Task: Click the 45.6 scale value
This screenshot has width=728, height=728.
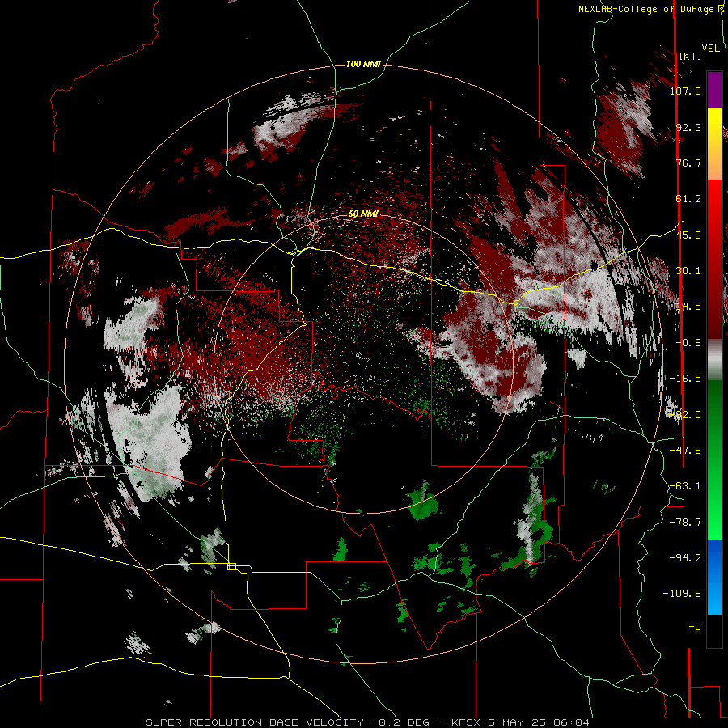Action: pyautogui.click(x=688, y=235)
